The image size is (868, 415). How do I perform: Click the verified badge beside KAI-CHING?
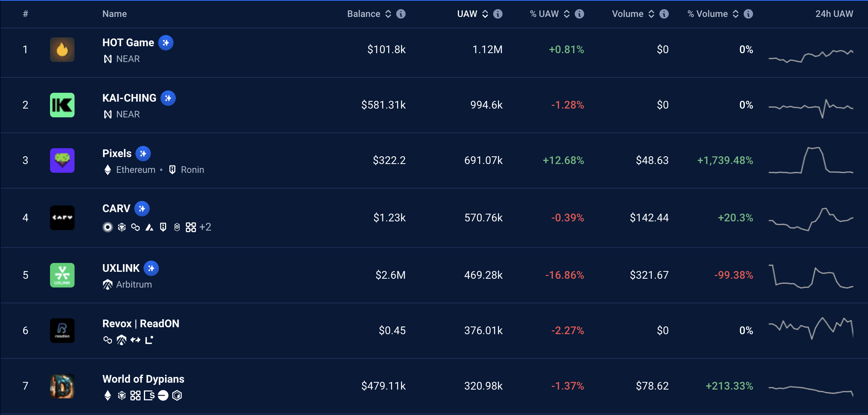point(168,98)
